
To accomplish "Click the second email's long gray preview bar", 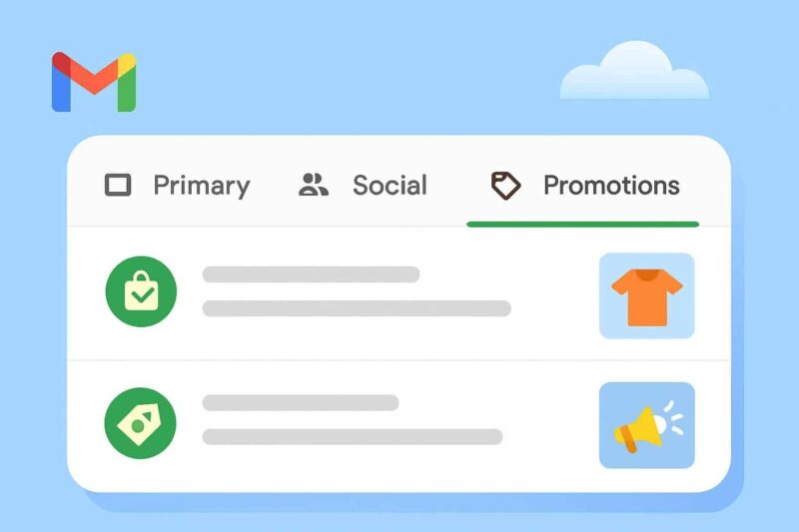I will coord(353,437).
